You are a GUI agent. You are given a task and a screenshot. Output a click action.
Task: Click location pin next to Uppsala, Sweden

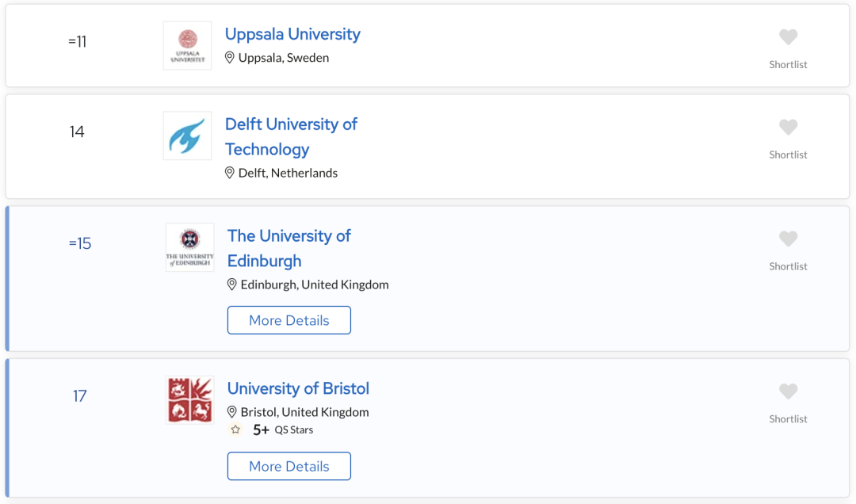tap(230, 58)
